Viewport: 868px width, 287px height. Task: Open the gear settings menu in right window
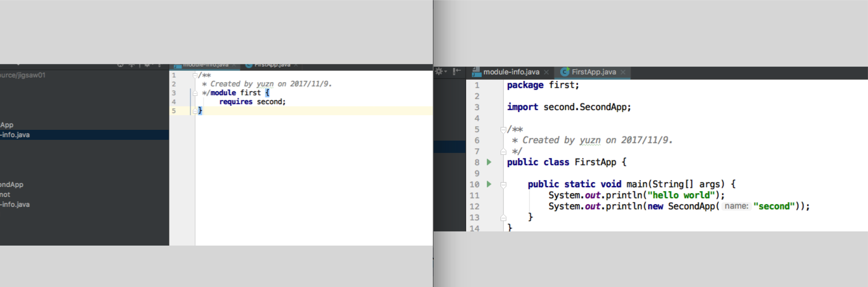(x=440, y=72)
